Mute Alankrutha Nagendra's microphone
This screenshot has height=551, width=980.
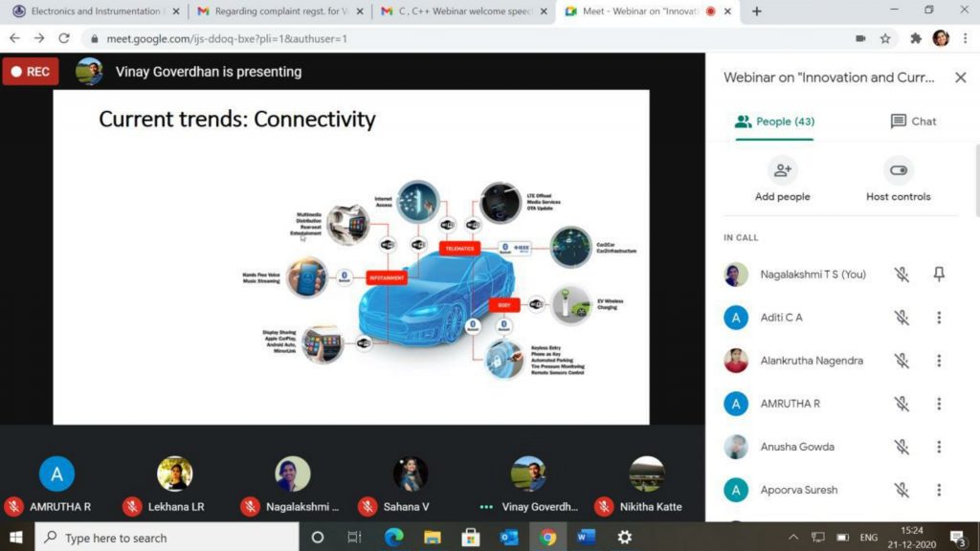[902, 361]
